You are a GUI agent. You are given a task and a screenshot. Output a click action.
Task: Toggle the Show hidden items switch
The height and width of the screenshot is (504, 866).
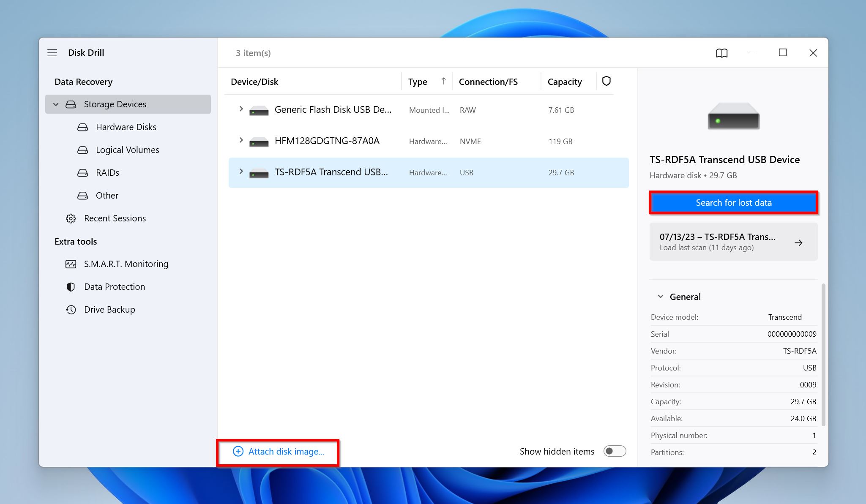pyautogui.click(x=615, y=451)
